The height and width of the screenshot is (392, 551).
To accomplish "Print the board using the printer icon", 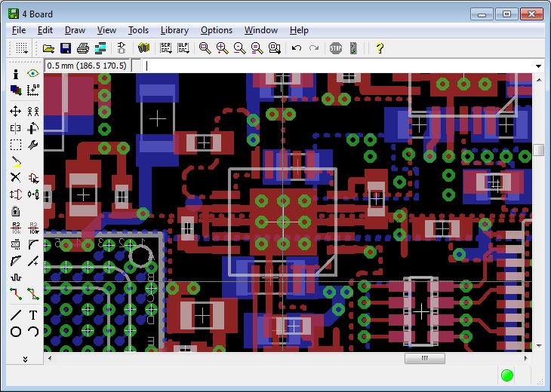I will click(82, 47).
